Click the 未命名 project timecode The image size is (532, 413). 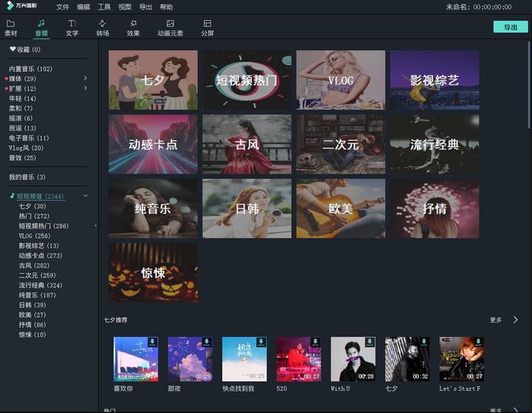(479, 7)
